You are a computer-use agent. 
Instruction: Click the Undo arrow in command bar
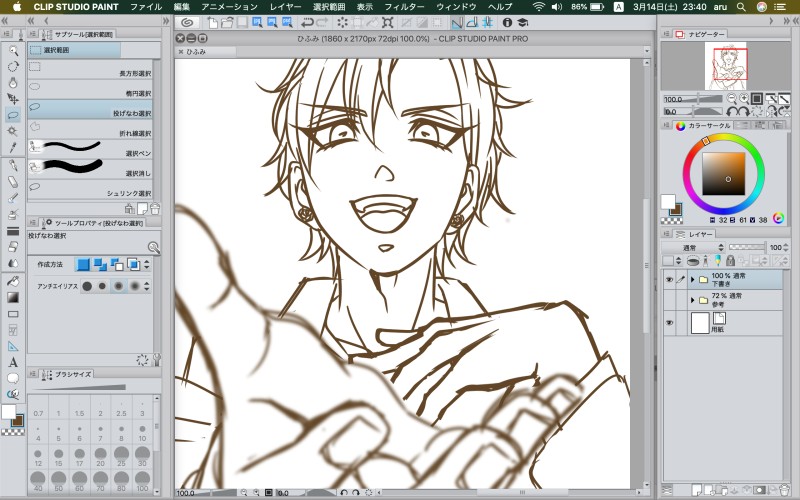307,22
